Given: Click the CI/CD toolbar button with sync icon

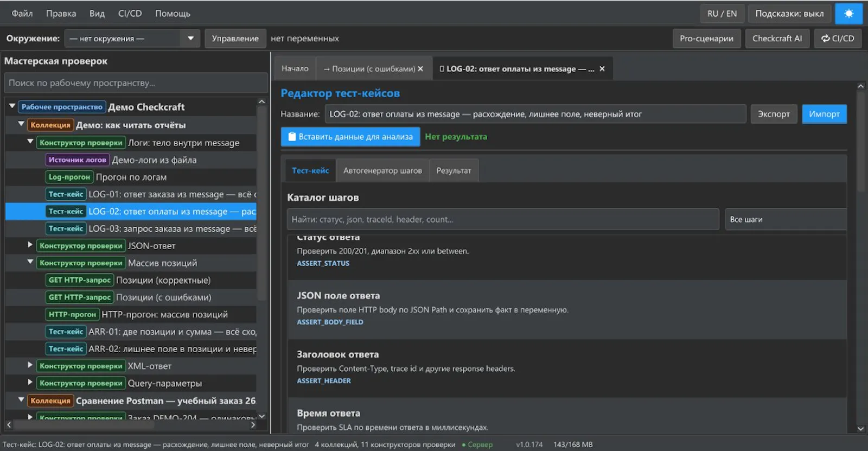Looking at the screenshot, I should coord(838,39).
